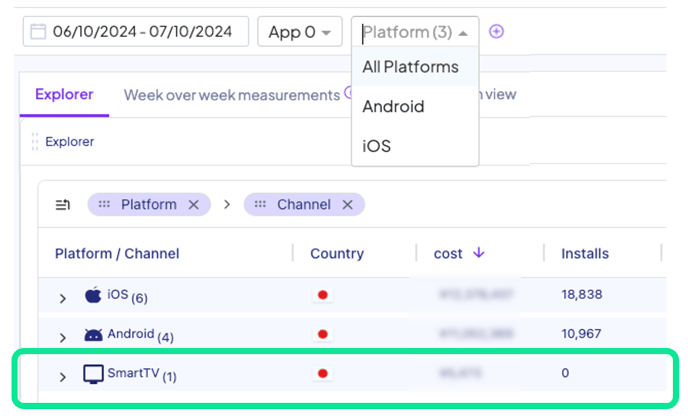Click the calendar icon in date field

[38, 32]
